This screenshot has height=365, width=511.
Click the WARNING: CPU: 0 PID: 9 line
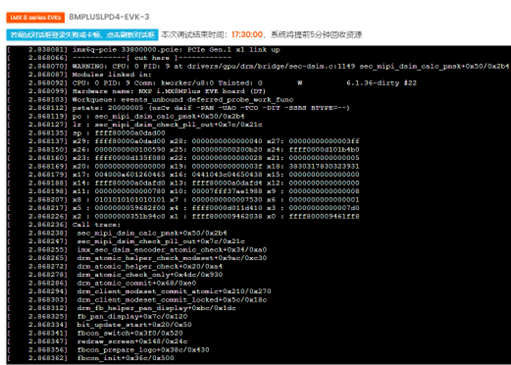click(258, 66)
